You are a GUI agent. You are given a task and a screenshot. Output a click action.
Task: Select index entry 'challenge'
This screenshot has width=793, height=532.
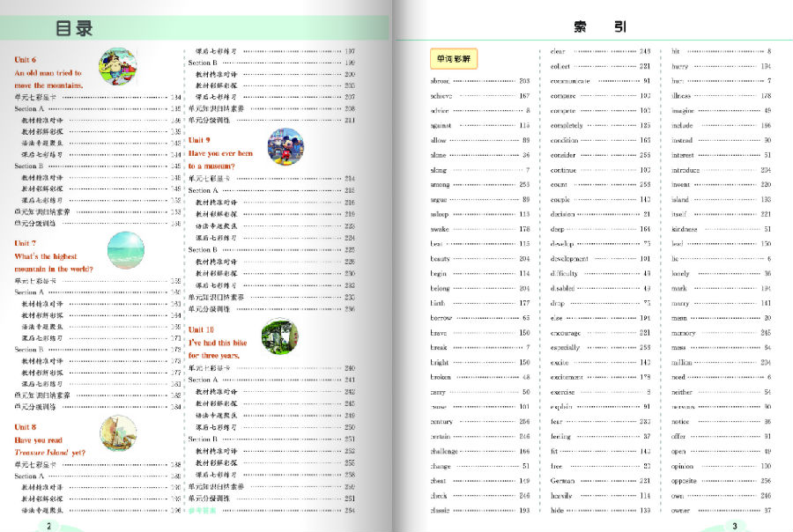(x=480, y=451)
